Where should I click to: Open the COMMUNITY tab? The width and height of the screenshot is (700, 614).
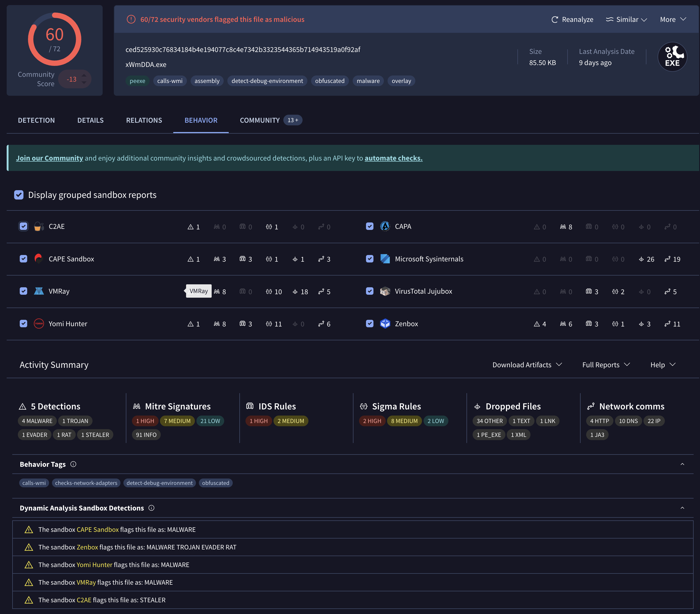(260, 120)
